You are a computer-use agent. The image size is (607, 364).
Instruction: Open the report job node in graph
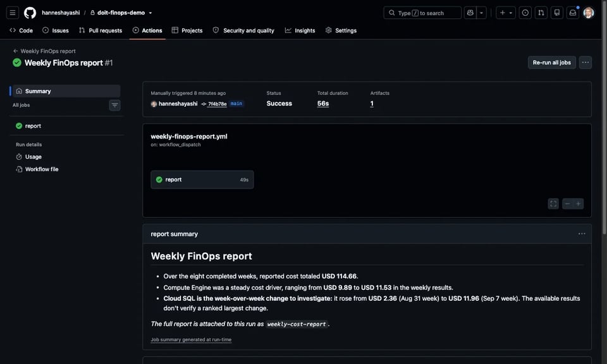pos(202,179)
